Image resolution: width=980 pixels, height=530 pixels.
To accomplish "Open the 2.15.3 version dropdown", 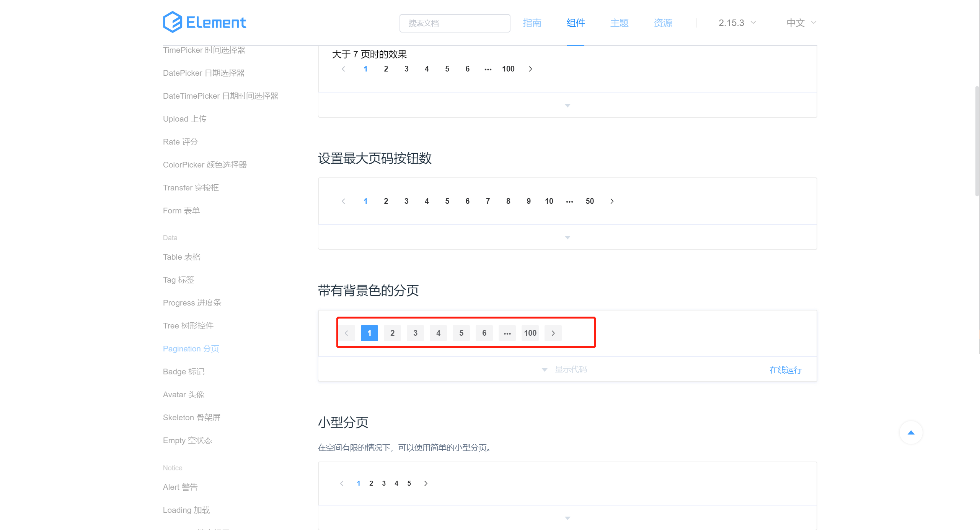I will click(737, 23).
